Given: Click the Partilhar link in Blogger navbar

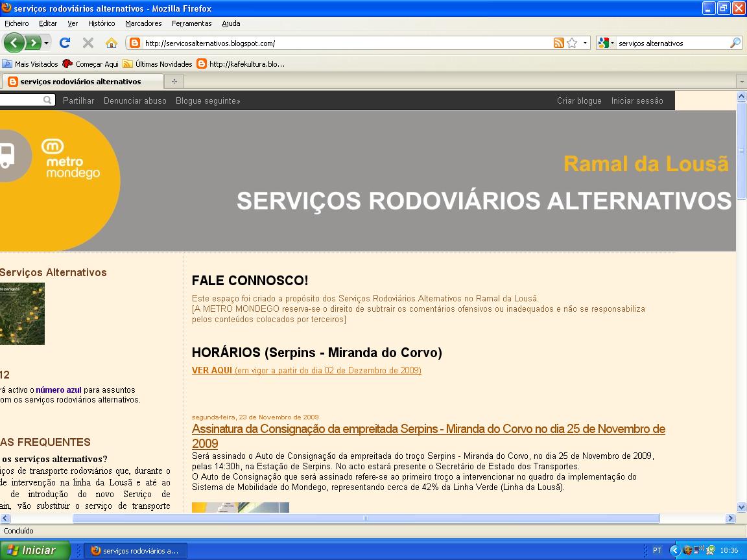Looking at the screenshot, I should click(78, 100).
